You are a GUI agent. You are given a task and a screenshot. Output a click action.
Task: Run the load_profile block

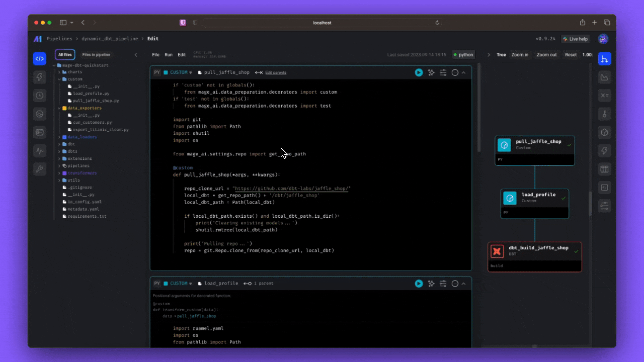[x=419, y=284]
